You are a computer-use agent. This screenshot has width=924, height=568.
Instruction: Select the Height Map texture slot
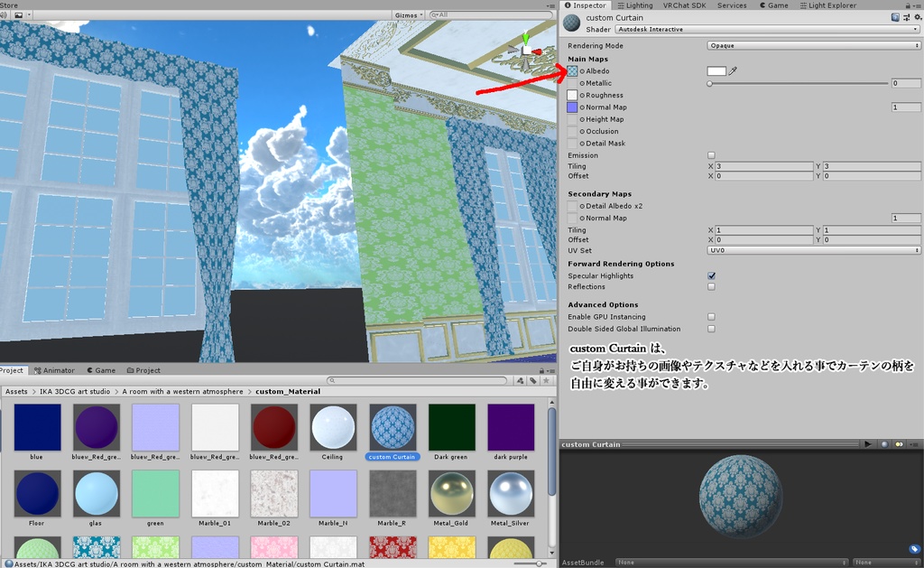pos(572,119)
